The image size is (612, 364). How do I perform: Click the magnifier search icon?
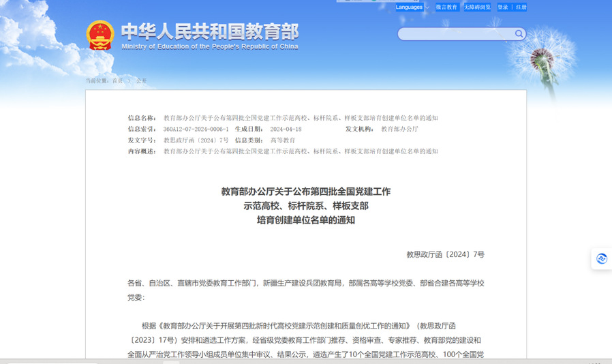click(x=519, y=33)
